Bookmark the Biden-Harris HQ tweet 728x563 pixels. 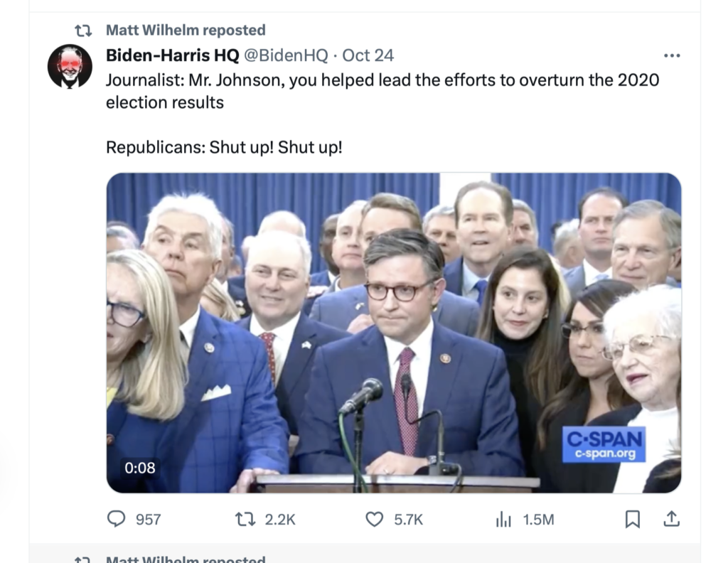pos(631,520)
